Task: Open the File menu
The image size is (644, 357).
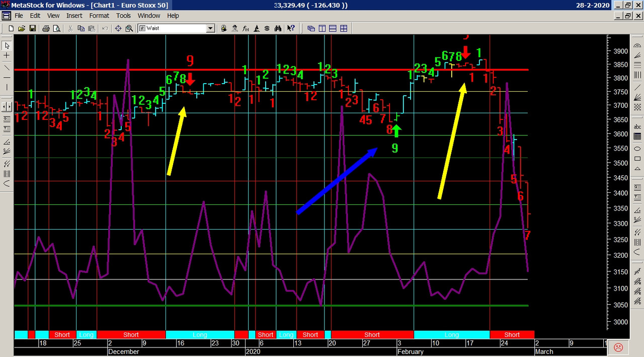Action: [x=19, y=16]
